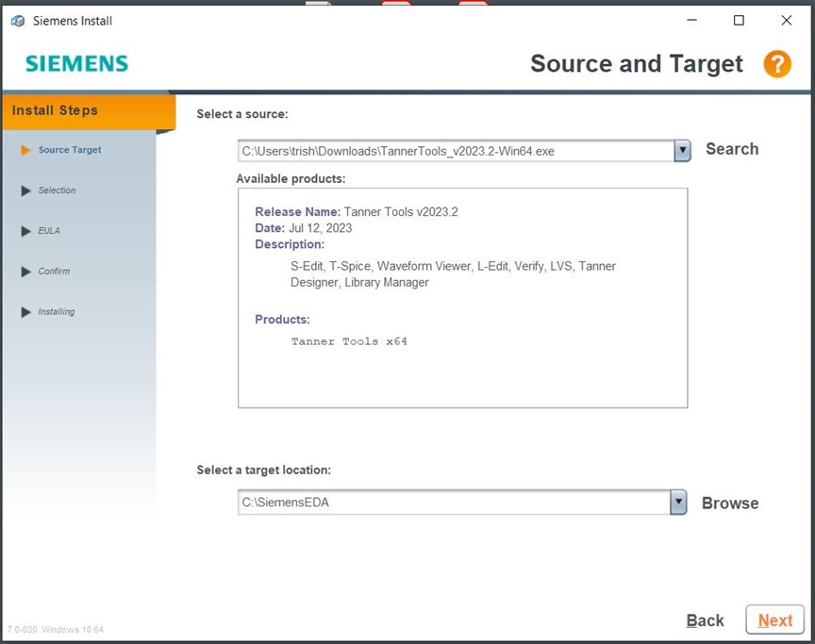Click the arrow icon beside EULA step

pyautogui.click(x=26, y=231)
